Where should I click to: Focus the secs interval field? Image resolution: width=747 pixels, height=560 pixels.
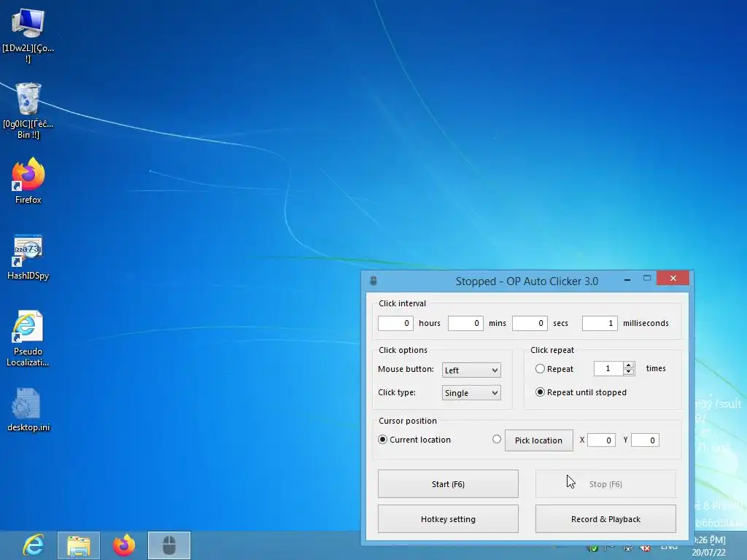coord(530,323)
